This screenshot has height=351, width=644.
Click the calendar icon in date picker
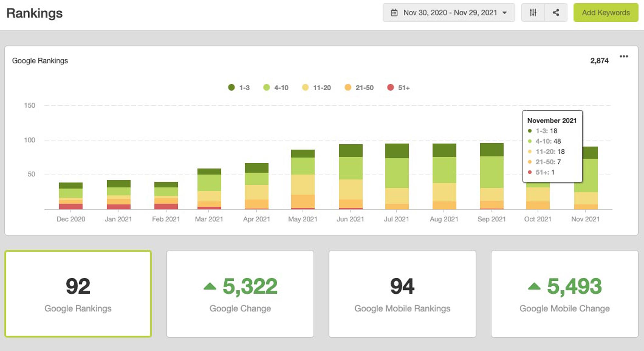[x=394, y=13]
